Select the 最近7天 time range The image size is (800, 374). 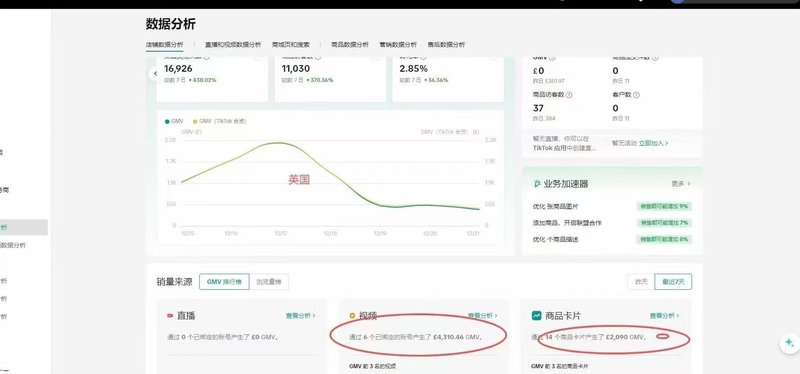[x=673, y=282]
